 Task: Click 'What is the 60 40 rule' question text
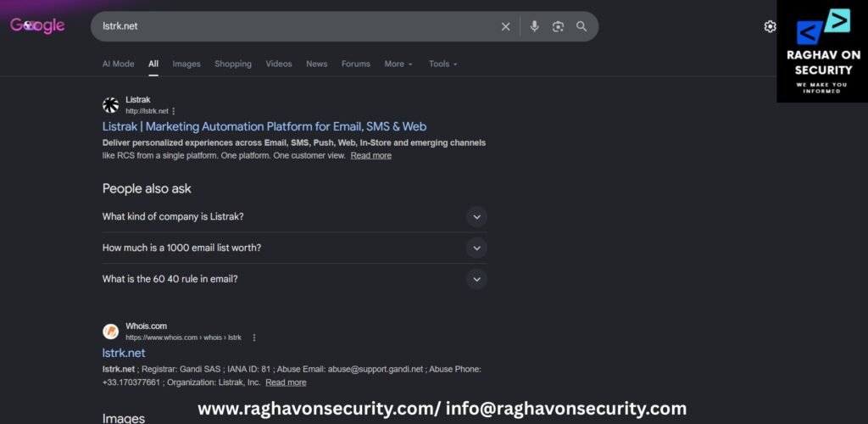point(170,279)
